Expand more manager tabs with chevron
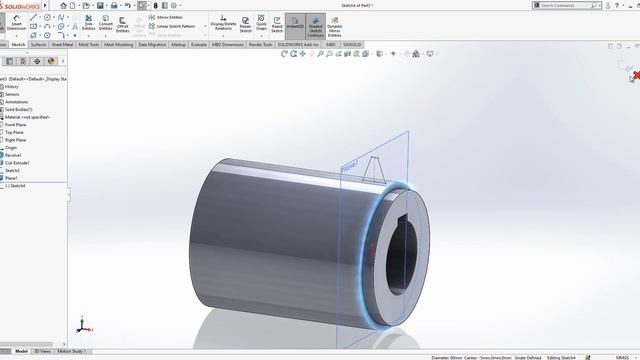The width and height of the screenshot is (640, 360). (63, 61)
